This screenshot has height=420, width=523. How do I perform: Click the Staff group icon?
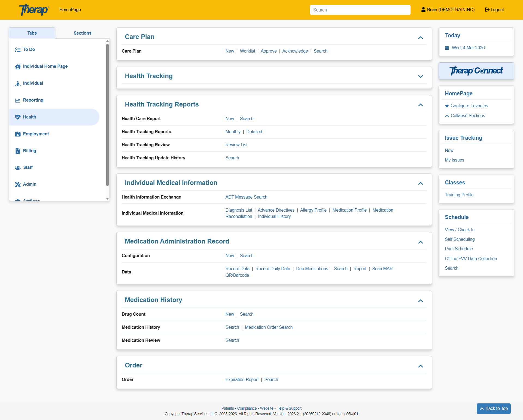tap(18, 168)
